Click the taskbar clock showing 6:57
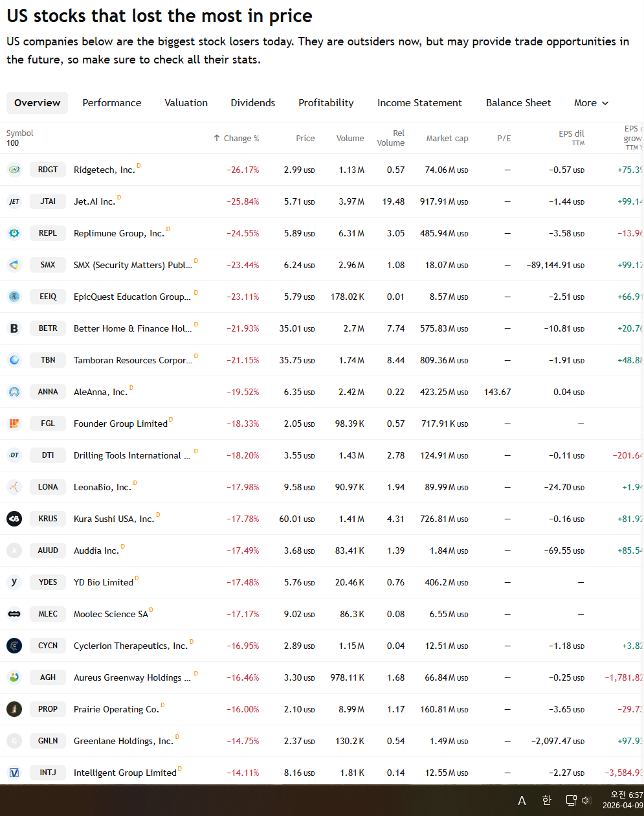Viewport: 644px width, 816px height. [626, 795]
